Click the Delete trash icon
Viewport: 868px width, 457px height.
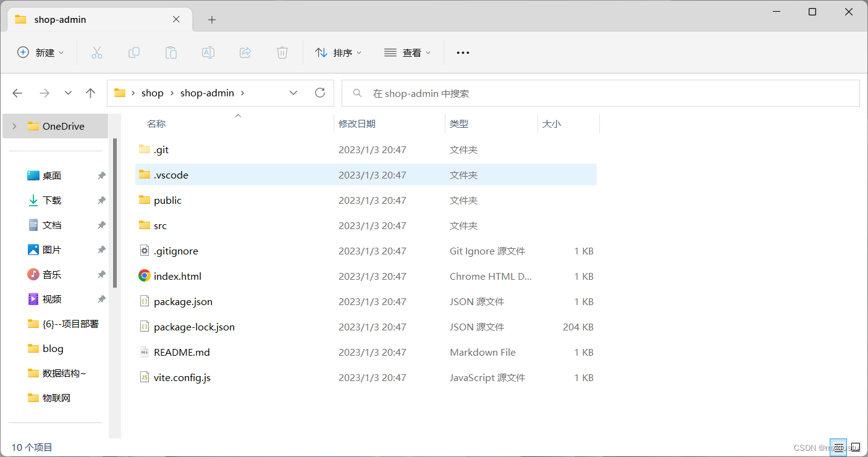pos(282,52)
